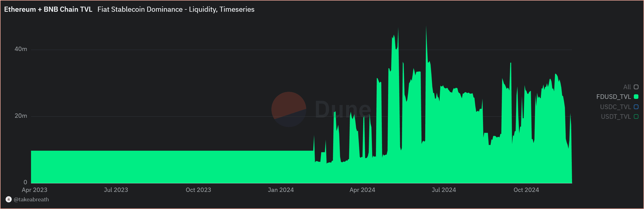Open the Ethereum + BNB Chain TVL title link
The image size is (644, 209).
(48, 9)
